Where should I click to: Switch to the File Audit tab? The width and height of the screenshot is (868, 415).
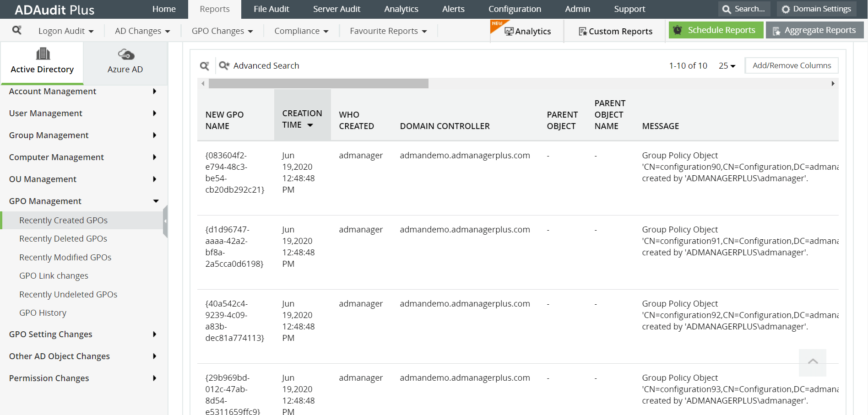(271, 9)
